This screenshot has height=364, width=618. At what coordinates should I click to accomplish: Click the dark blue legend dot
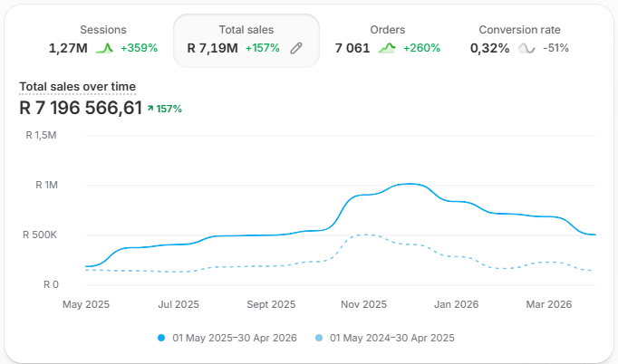pyautogui.click(x=161, y=338)
